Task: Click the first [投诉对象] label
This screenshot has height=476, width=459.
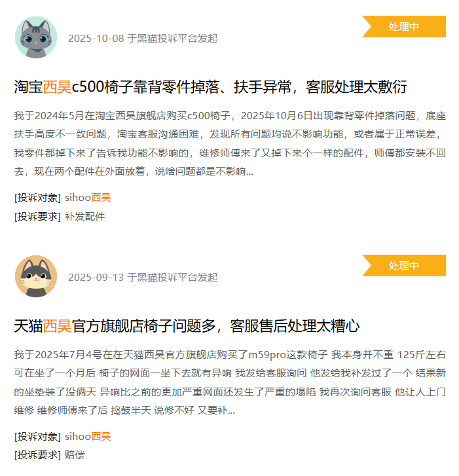Action: [37, 198]
